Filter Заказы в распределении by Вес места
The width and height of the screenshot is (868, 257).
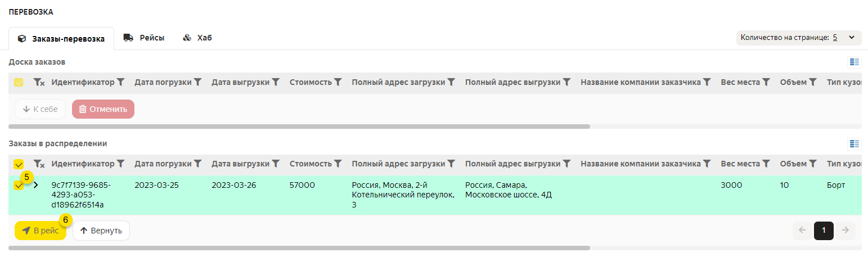(766, 164)
